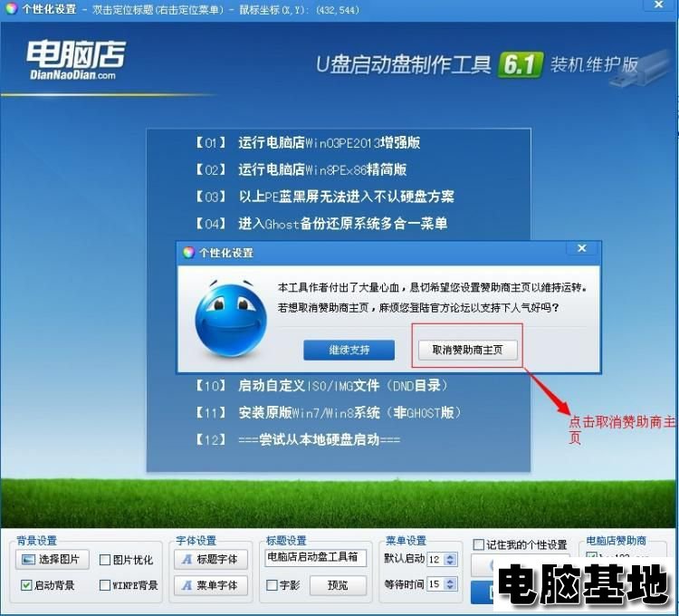Click the 等待时间 value field showing 15
The width and height of the screenshot is (679, 616).
(435, 584)
